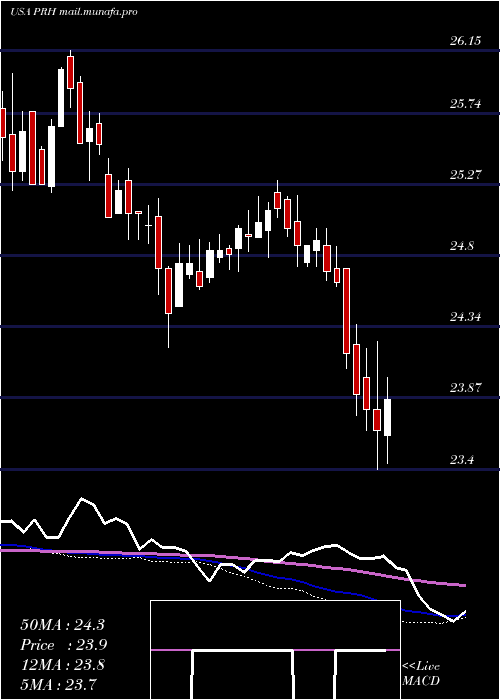Click the last white candlestick on the chart
This screenshot has width=500, height=700.
pos(388,417)
